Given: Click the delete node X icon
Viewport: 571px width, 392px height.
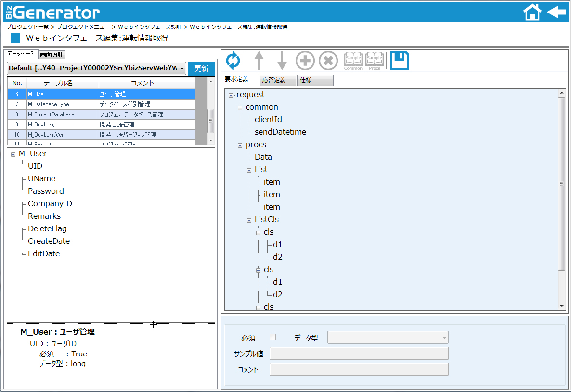Looking at the screenshot, I should click(x=328, y=61).
